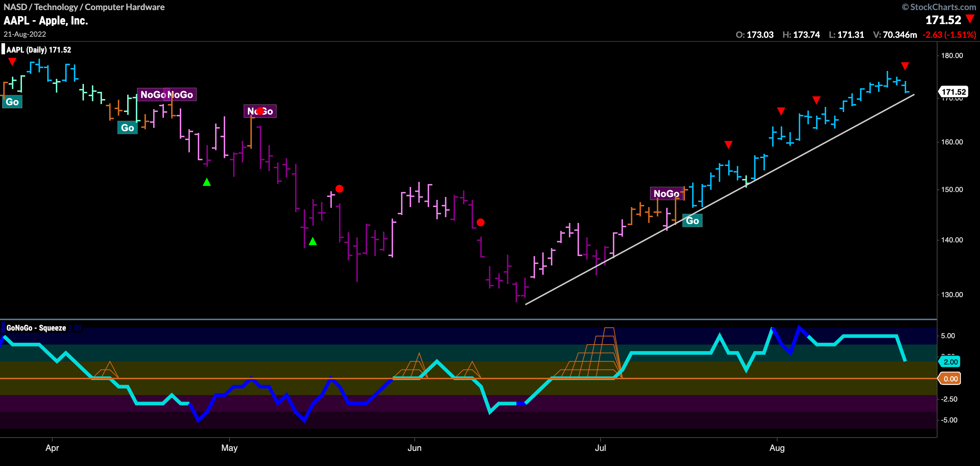Click the 150.00 price axis label

tap(952, 189)
